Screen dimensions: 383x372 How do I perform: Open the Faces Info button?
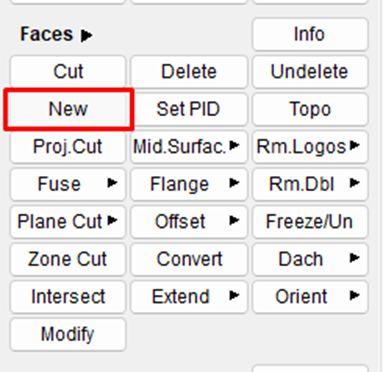click(310, 34)
